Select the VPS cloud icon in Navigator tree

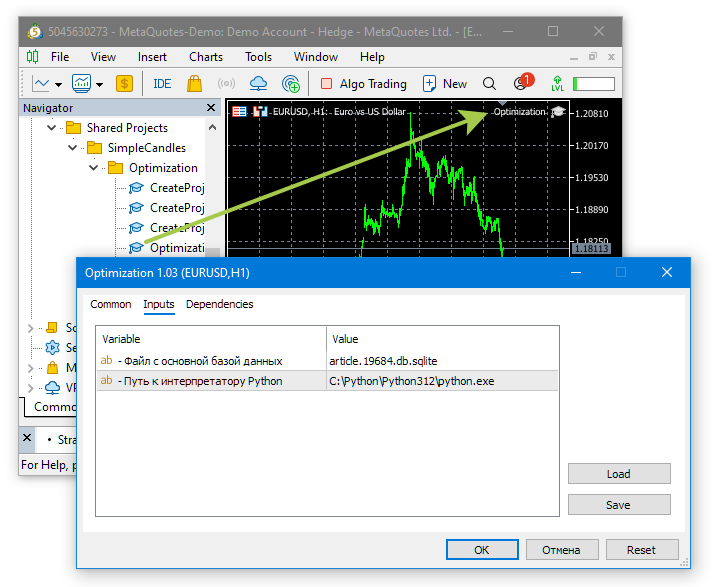pos(52,388)
